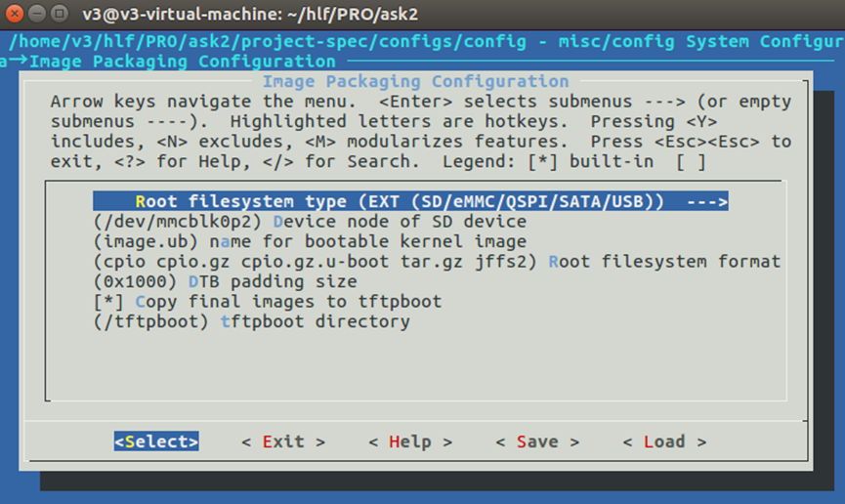The width and height of the screenshot is (845, 504).
Task: Minimize the terminal window
Action: coord(37,14)
